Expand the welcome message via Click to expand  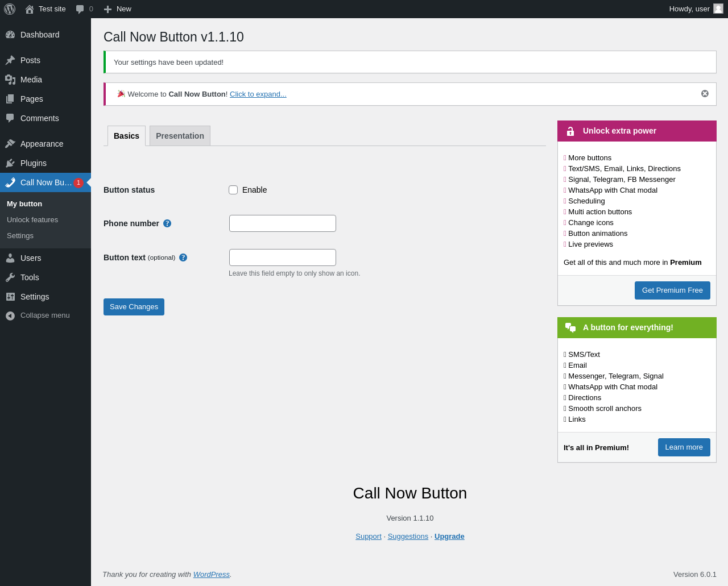click(258, 94)
